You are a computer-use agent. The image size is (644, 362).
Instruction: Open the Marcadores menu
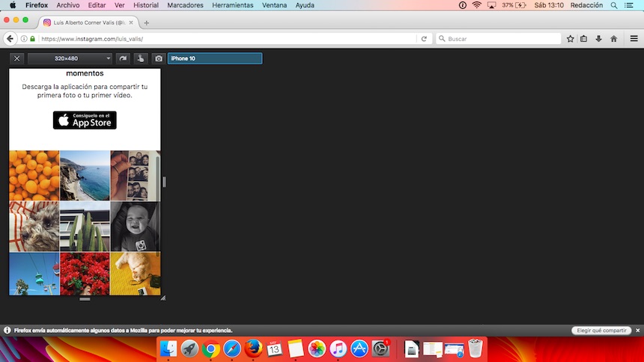(x=185, y=5)
